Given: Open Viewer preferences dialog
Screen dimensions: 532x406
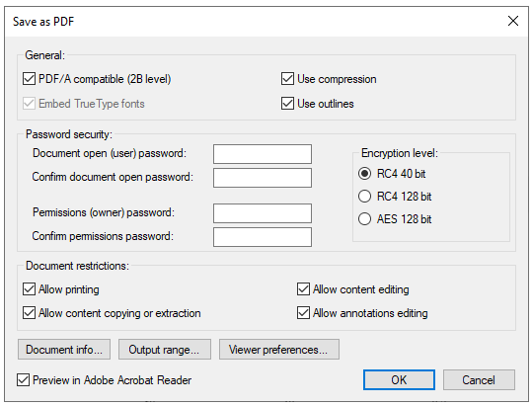Looking at the screenshot, I should 279,350.
